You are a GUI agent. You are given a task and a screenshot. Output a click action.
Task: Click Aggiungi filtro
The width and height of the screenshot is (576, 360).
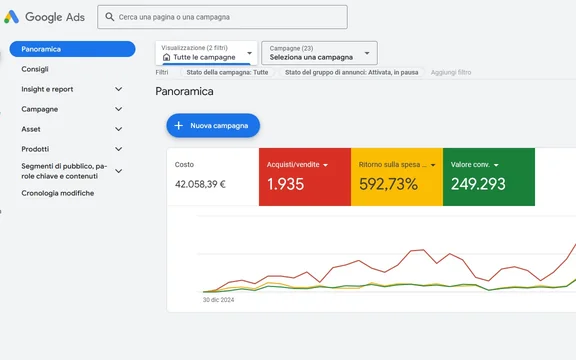[x=451, y=72]
